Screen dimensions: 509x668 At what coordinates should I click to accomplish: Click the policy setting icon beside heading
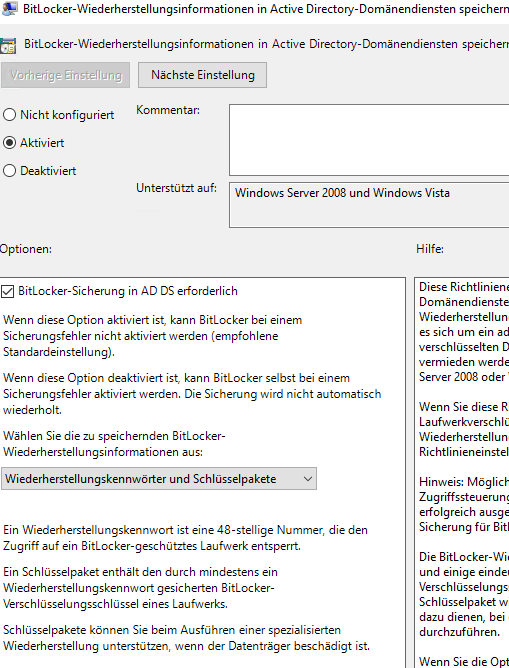tap(8, 46)
